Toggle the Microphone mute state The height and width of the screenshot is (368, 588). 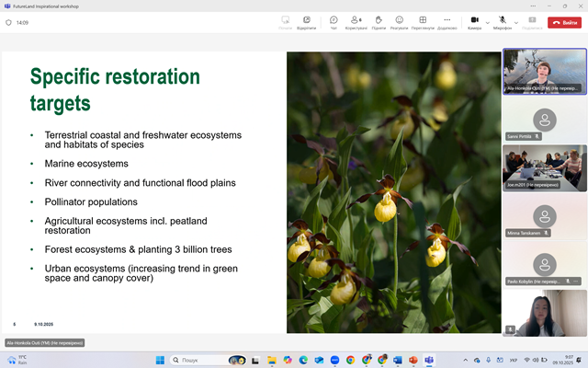tap(503, 22)
